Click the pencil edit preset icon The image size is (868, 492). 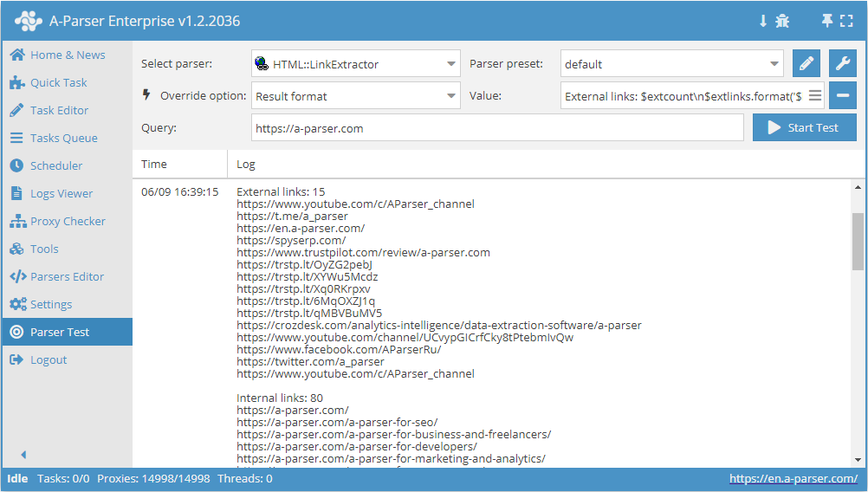806,64
